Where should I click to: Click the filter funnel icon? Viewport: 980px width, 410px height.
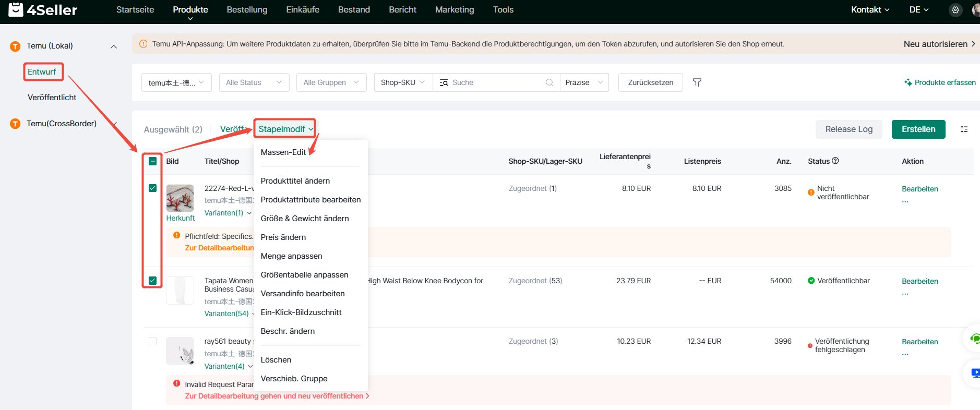point(697,82)
